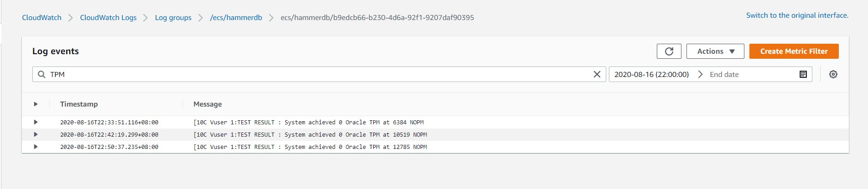Expand the 22:50:37 log event row
The height and width of the screenshot is (189, 868).
point(36,147)
